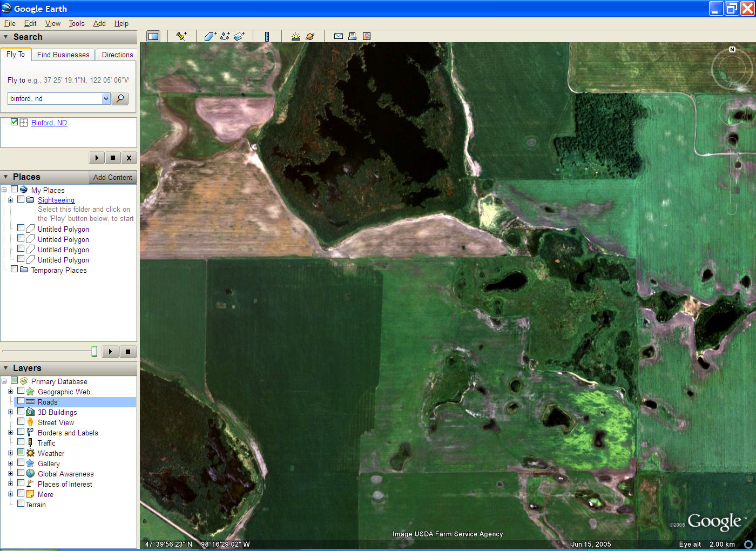756x551 pixels.
Task: Click the Street View pegman icon
Action: 30,422
